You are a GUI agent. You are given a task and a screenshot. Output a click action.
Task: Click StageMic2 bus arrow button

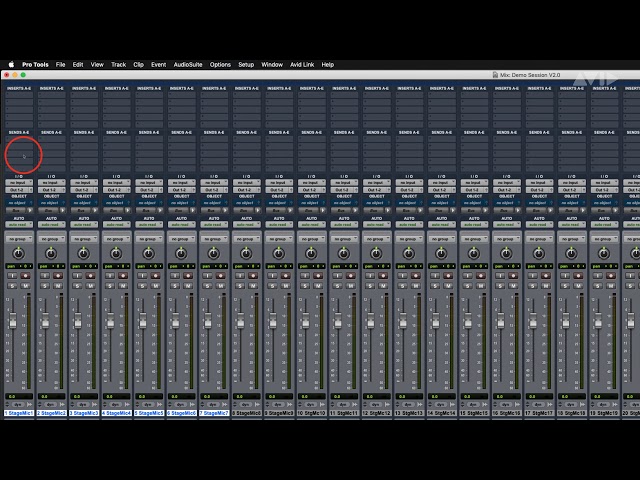[62, 210]
